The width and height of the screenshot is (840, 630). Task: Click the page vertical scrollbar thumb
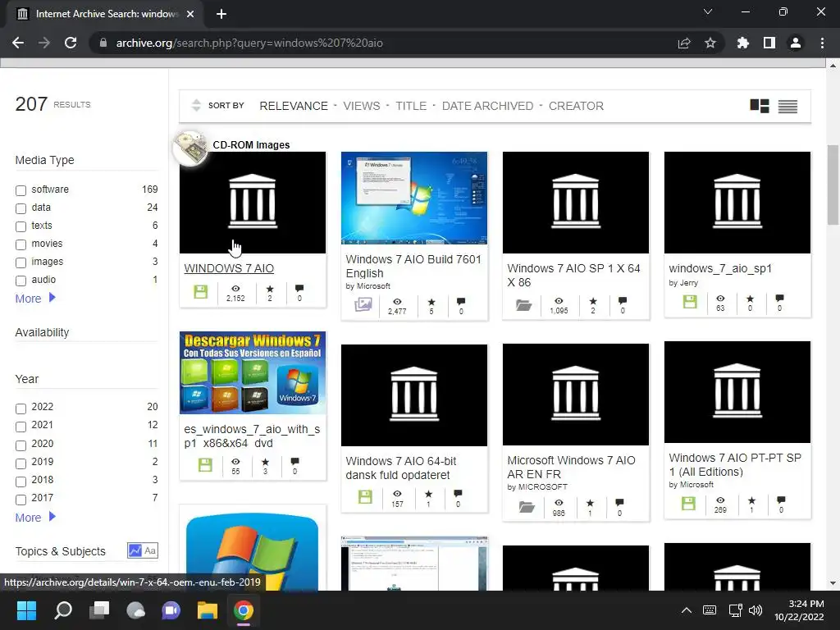(x=833, y=185)
